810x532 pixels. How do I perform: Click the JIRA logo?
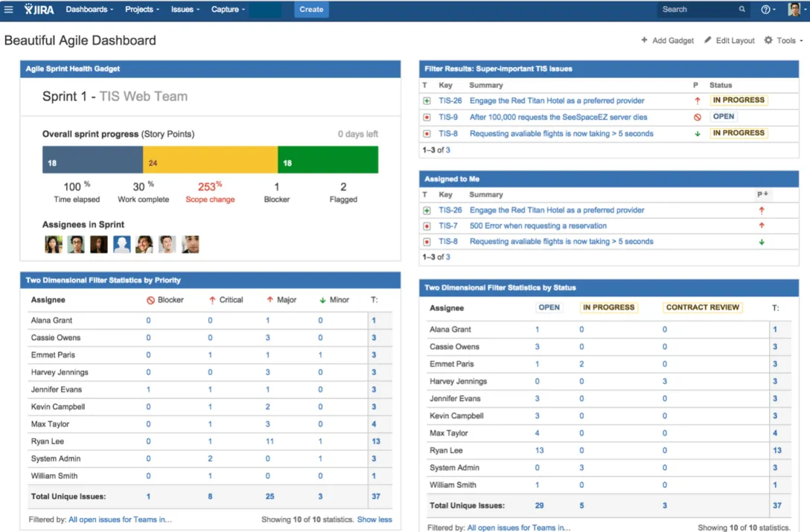(39, 9)
